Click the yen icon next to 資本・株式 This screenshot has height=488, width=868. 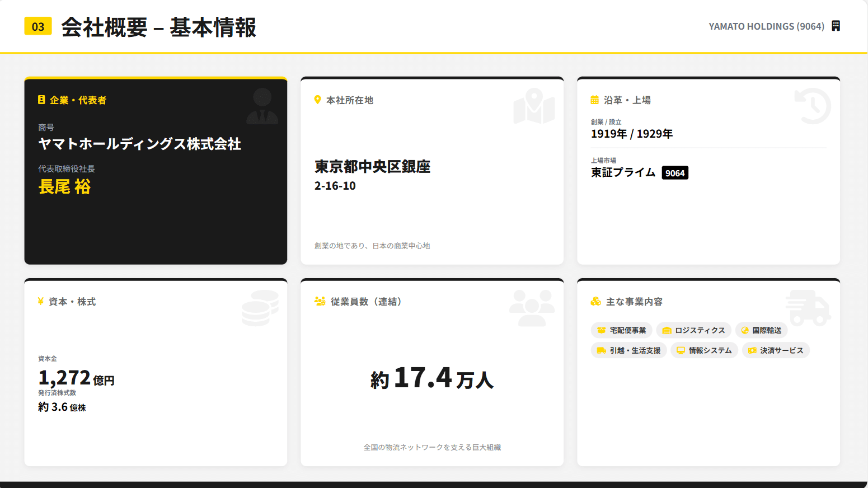40,301
